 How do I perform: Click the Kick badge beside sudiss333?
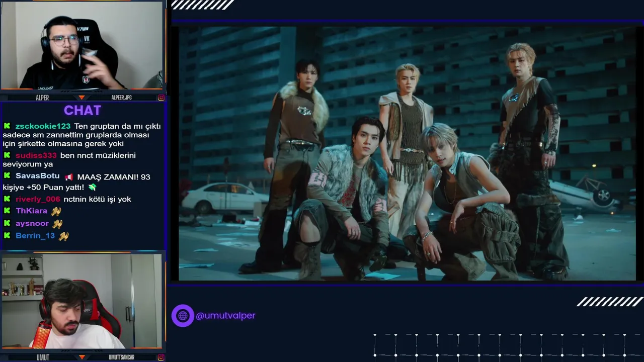(7, 155)
